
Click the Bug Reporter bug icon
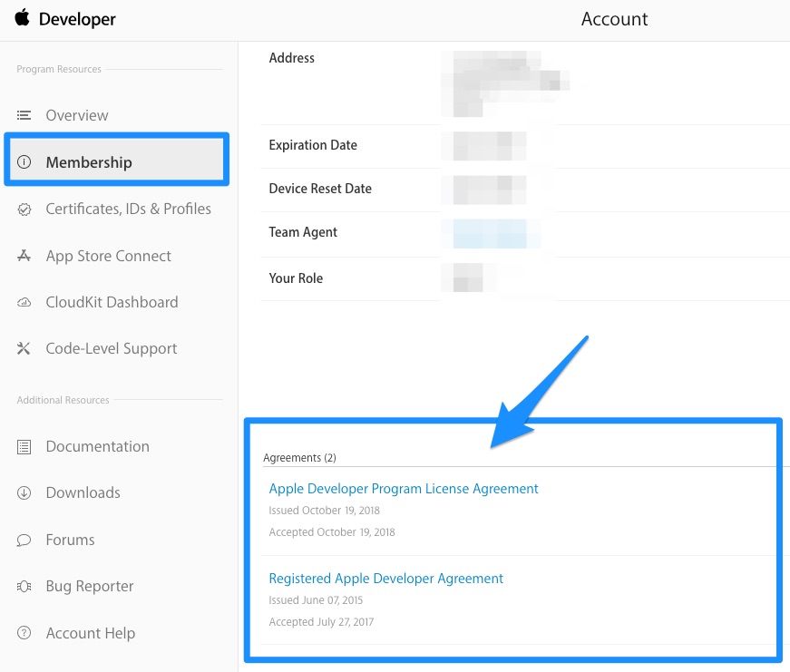[x=24, y=587]
